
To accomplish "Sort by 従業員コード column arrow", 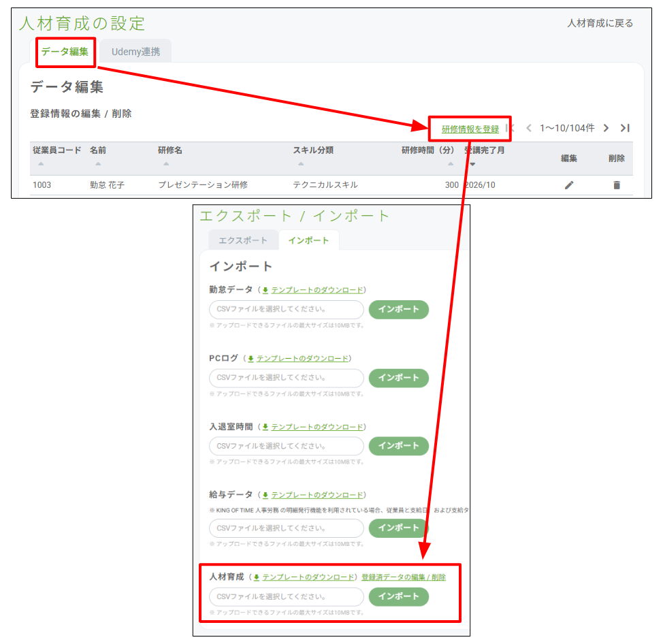I will [x=41, y=163].
